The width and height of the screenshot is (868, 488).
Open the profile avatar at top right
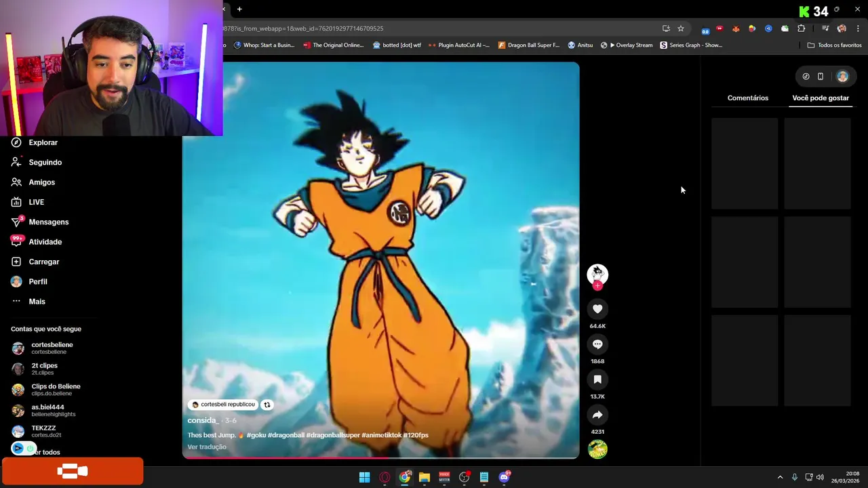tap(842, 77)
